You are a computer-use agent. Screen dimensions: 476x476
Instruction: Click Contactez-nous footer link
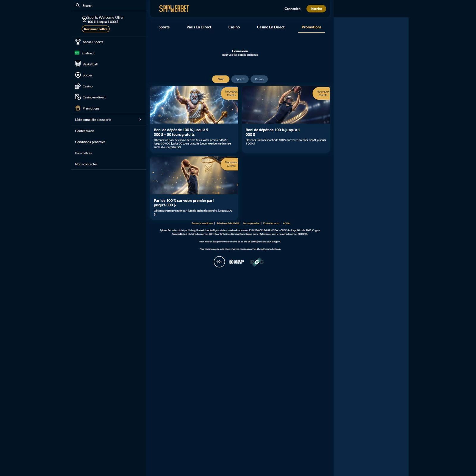271,223
